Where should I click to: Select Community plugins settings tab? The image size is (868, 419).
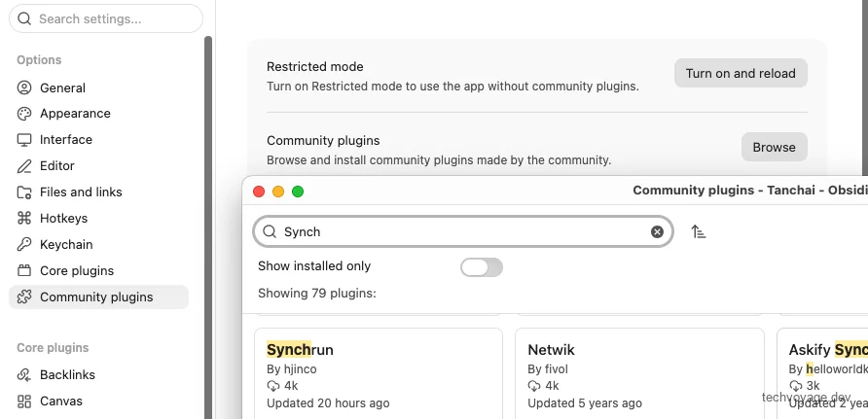pos(98,297)
